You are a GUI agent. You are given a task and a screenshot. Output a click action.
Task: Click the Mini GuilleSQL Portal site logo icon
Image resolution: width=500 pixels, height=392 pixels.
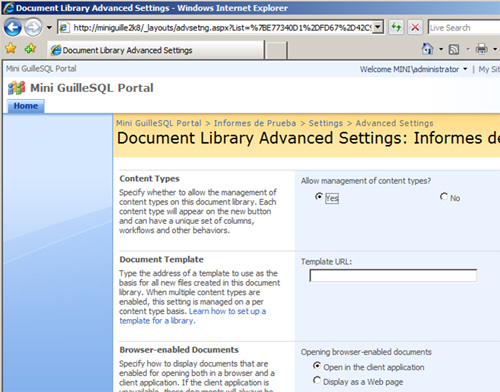pyautogui.click(x=17, y=88)
